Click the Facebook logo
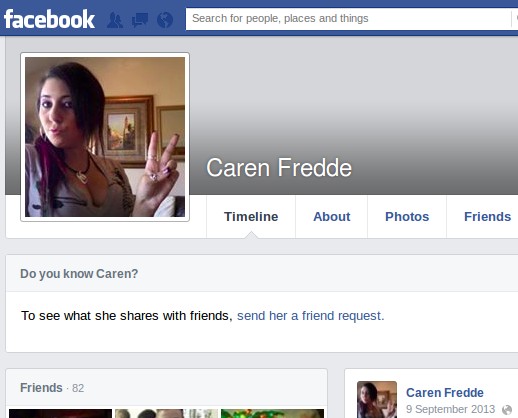The image size is (518, 418). pos(49,19)
